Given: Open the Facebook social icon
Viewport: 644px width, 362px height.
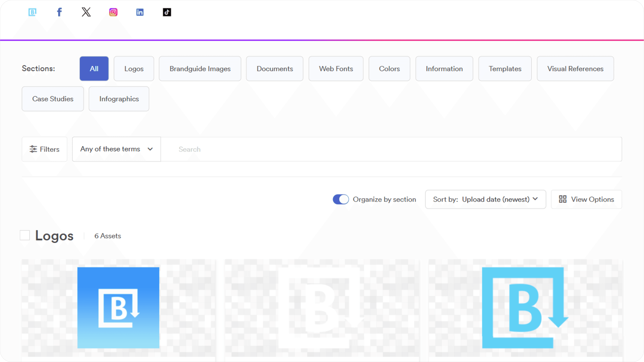Looking at the screenshot, I should pyautogui.click(x=59, y=12).
